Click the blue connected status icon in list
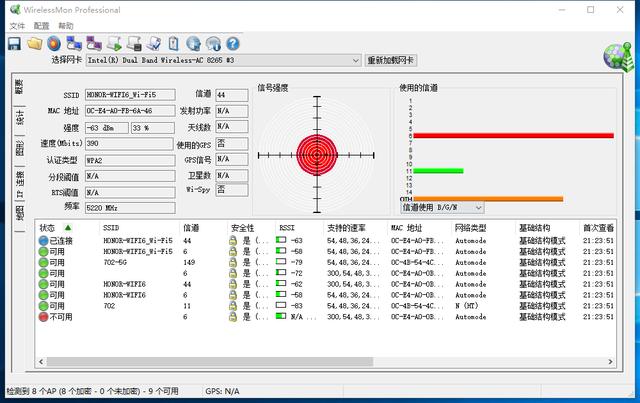 (44, 240)
